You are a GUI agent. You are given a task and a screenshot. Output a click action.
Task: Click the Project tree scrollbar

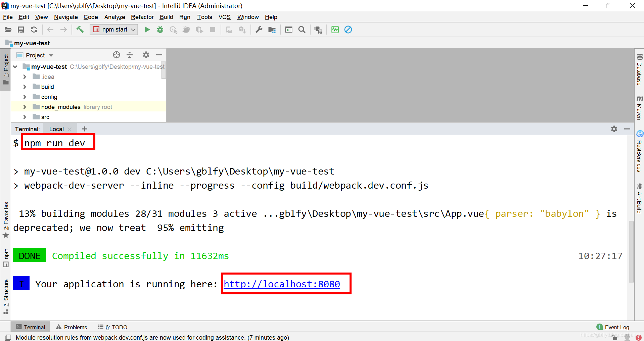coord(164,70)
